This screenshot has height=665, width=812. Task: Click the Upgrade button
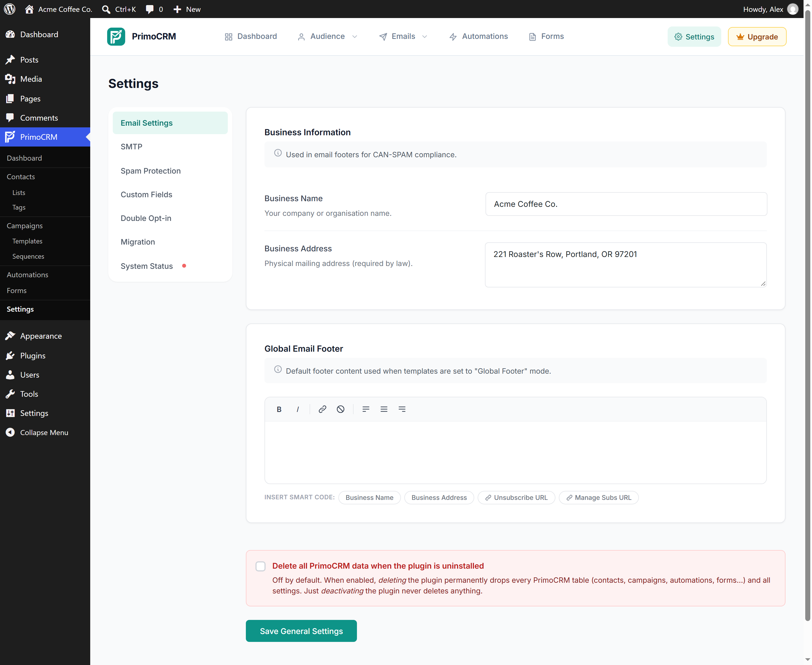click(x=757, y=37)
